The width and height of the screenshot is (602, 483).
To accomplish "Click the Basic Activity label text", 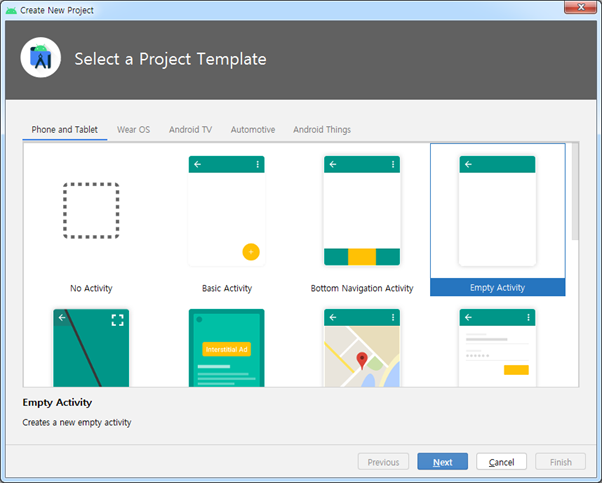I will [x=227, y=288].
